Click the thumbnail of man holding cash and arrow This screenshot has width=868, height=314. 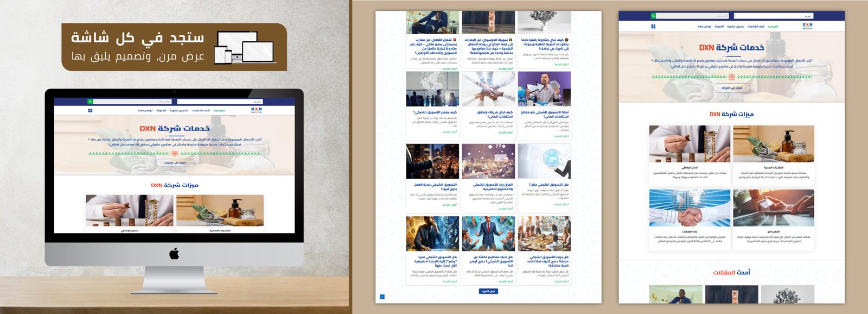[x=544, y=89]
